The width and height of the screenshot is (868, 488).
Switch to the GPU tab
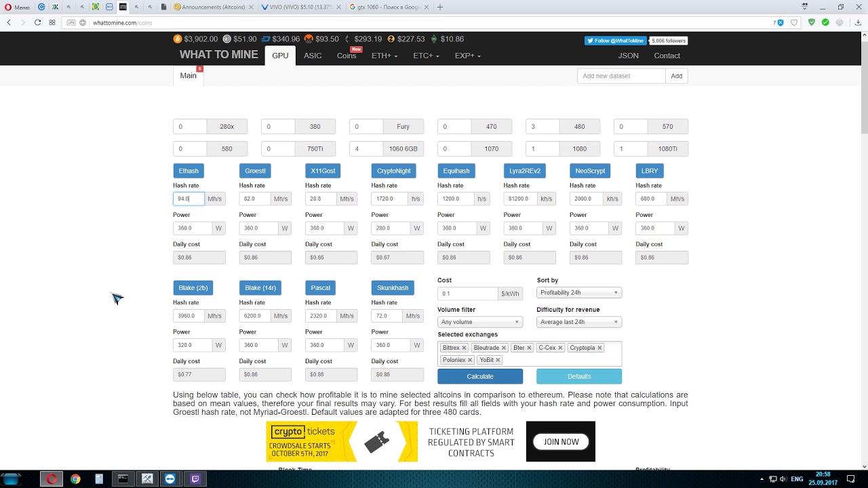[x=280, y=56]
